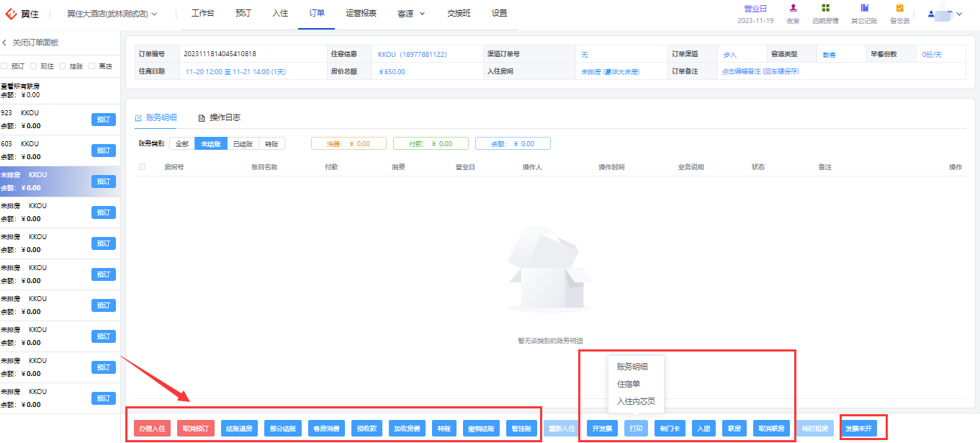Edit the 订单备注 remark field
980x443 pixels.
[x=760, y=71]
